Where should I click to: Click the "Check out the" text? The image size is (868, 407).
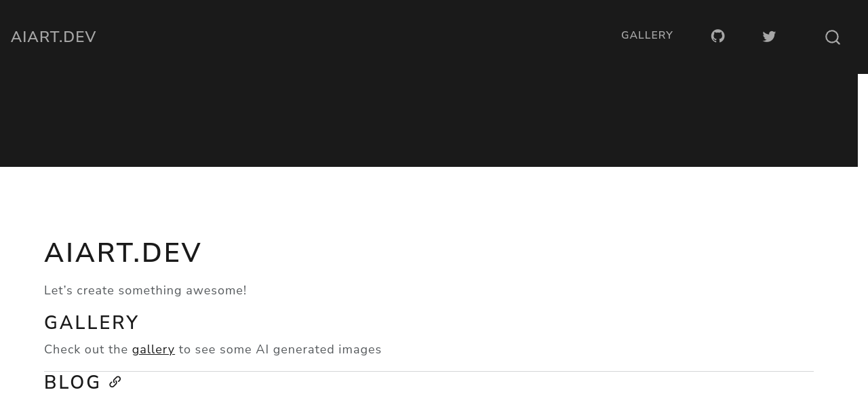coord(86,349)
